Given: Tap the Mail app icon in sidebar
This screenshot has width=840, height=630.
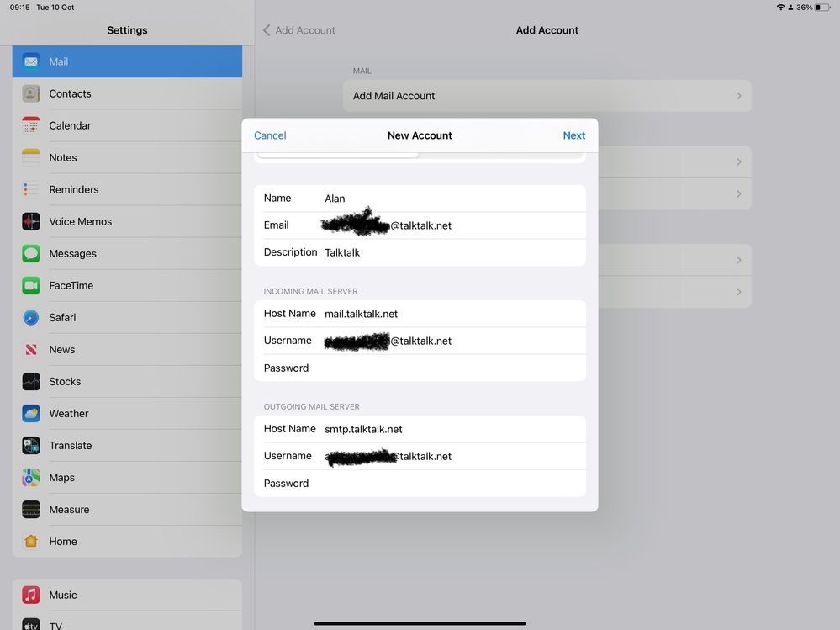Looking at the screenshot, I should click(31, 61).
